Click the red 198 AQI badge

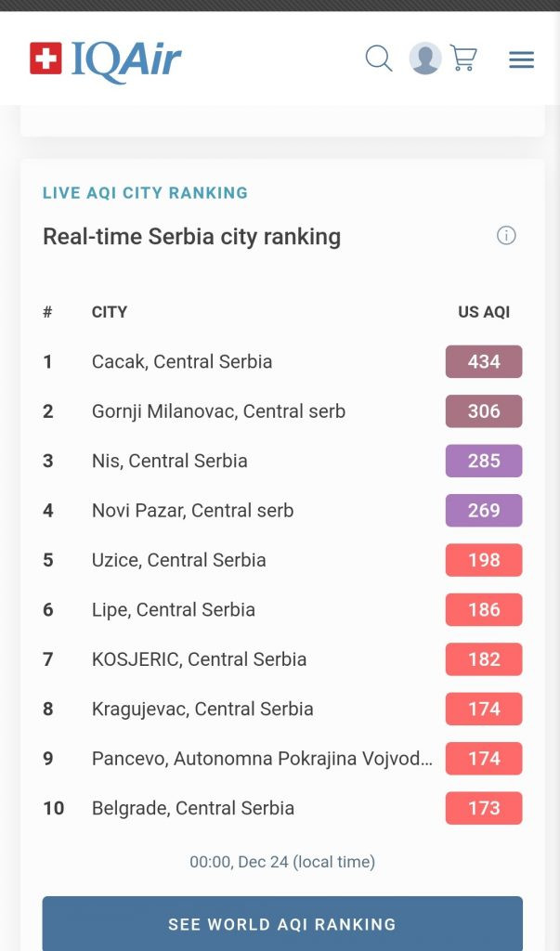(484, 560)
